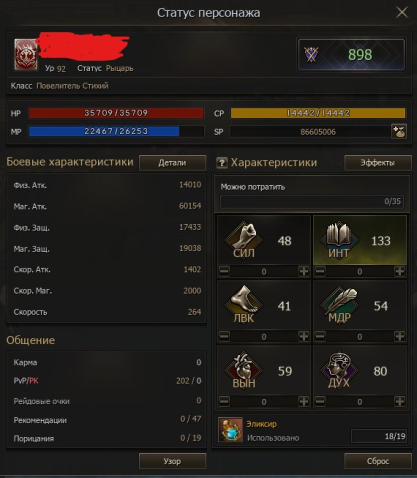The height and width of the screenshot is (478, 417).
Task: Increase ДУХ with the plus button
Action: 399,401
